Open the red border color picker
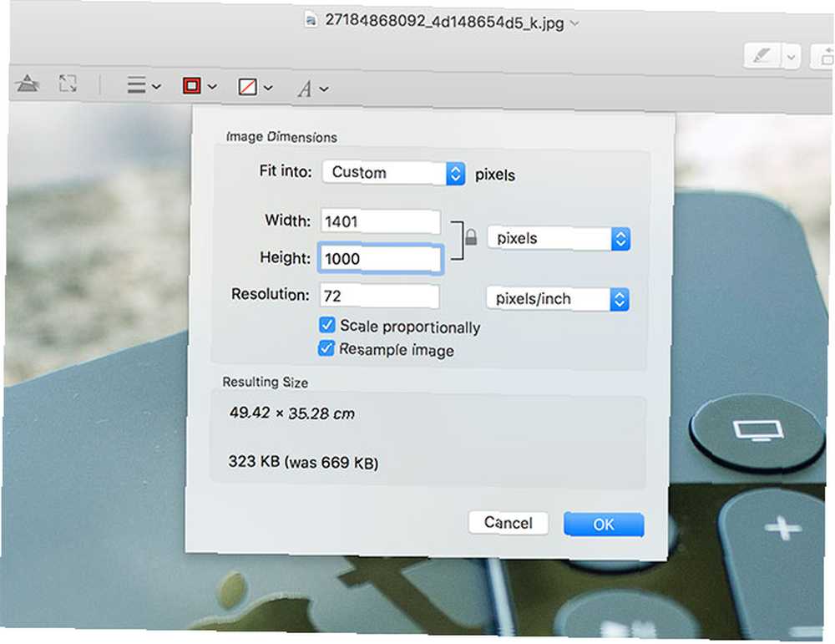The width and height of the screenshot is (835, 644). 200,86
